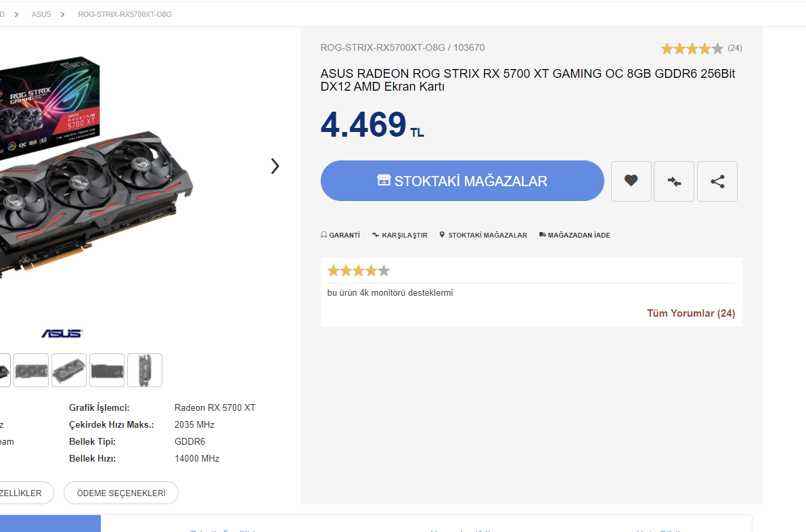
Task: Select the fourth product thumbnail image
Action: click(107, 370)
